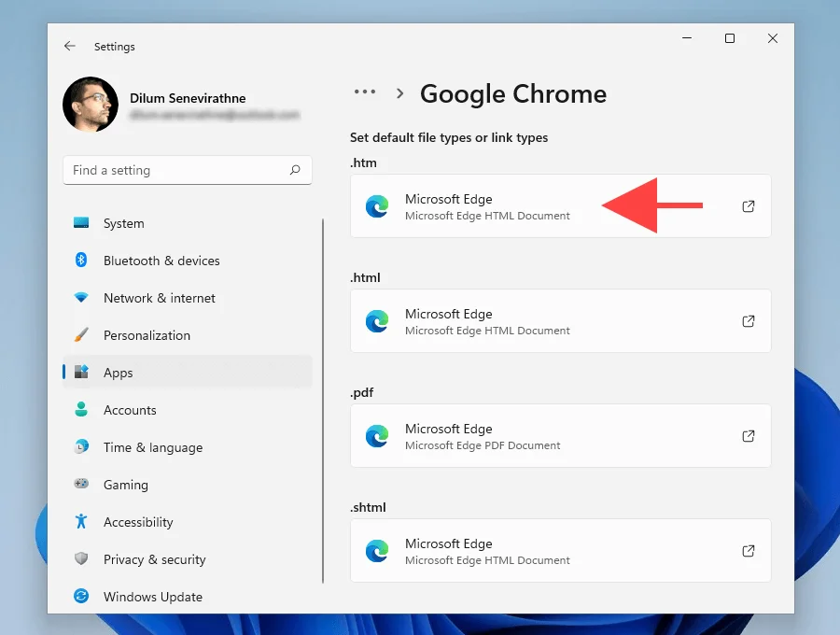Expand the breadcrumb ellipsis menu
The width and height of the screenshot is (840, 635).
[x=365, y=92]
